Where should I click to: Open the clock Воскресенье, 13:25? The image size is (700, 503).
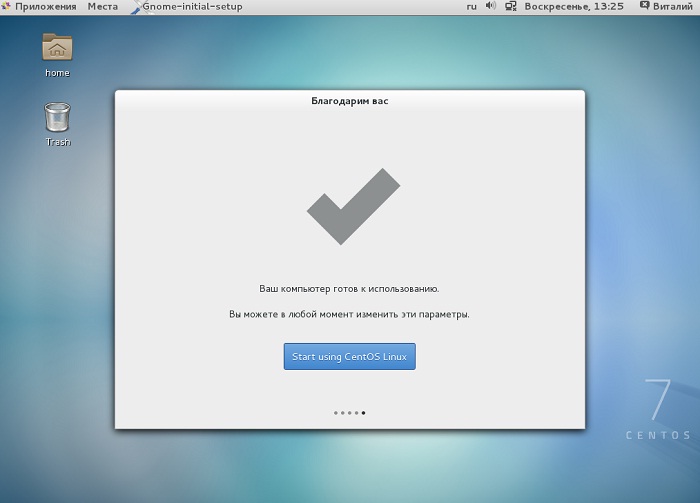pos(574,6)
